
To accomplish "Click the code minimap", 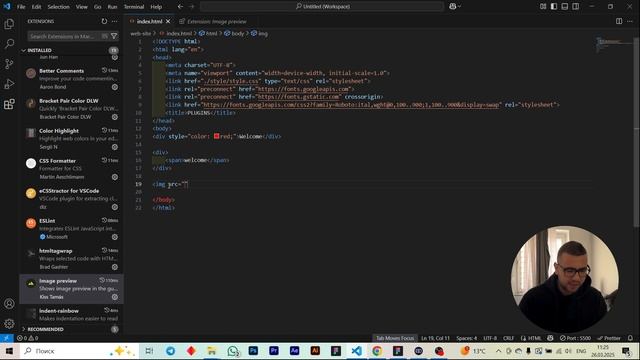I will (614, 45).
